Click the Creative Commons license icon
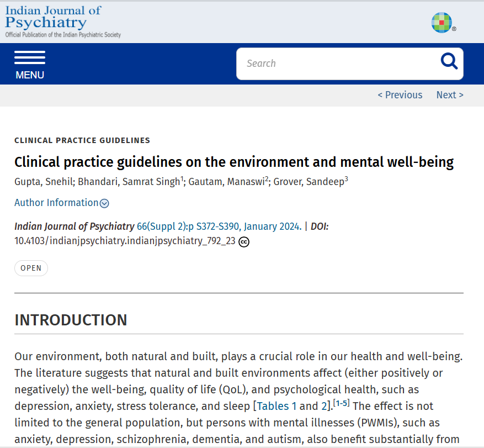The height and width of the screenshot is (448, 484). pyautogui.click(x=244, y=241)
